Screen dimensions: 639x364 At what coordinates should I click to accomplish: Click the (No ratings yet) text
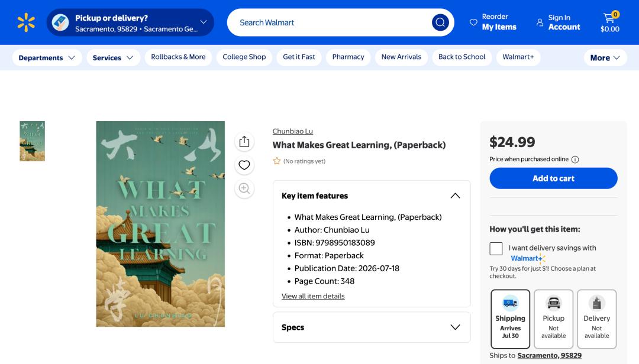click(305, 161)
